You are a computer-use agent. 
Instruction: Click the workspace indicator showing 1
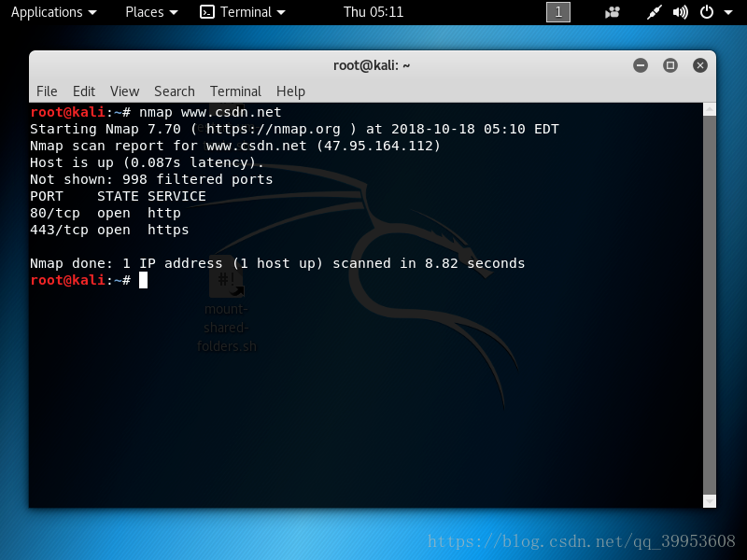click(557, 12)
